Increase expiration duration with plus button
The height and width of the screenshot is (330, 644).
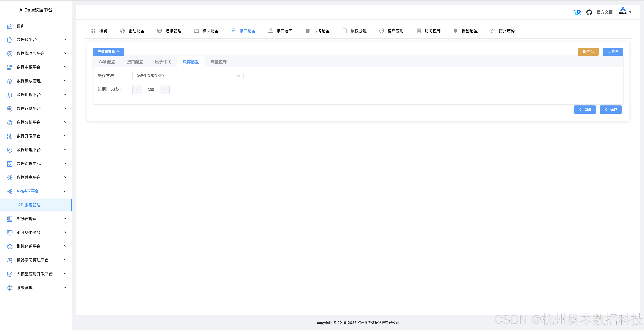point(165,90)
